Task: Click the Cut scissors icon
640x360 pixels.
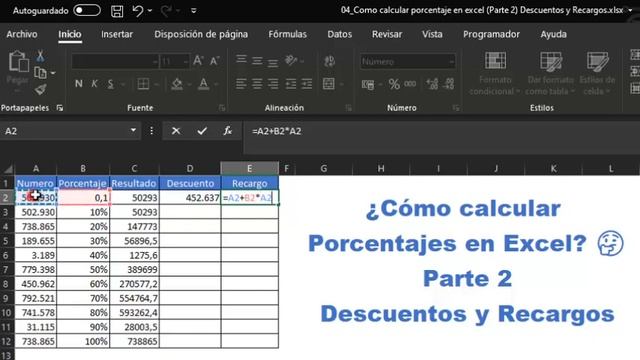Action: [x=40, y=56]
